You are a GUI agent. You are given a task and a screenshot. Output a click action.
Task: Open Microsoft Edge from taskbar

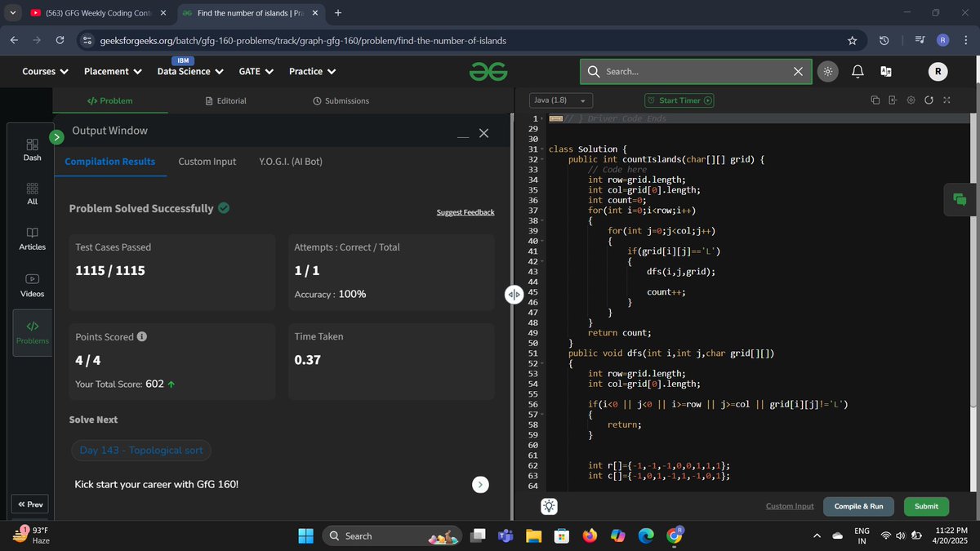[x=646, y=536]
